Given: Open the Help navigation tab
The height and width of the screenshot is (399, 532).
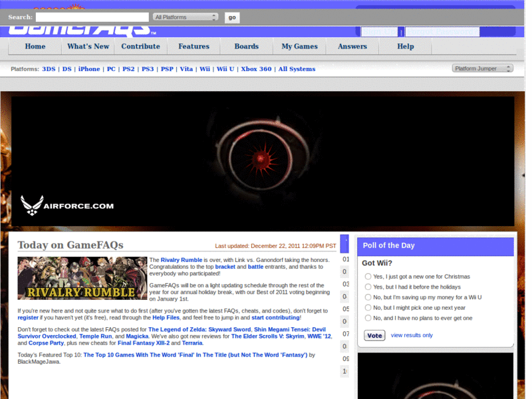Looking at the screenshot, I should click(406, 47).
